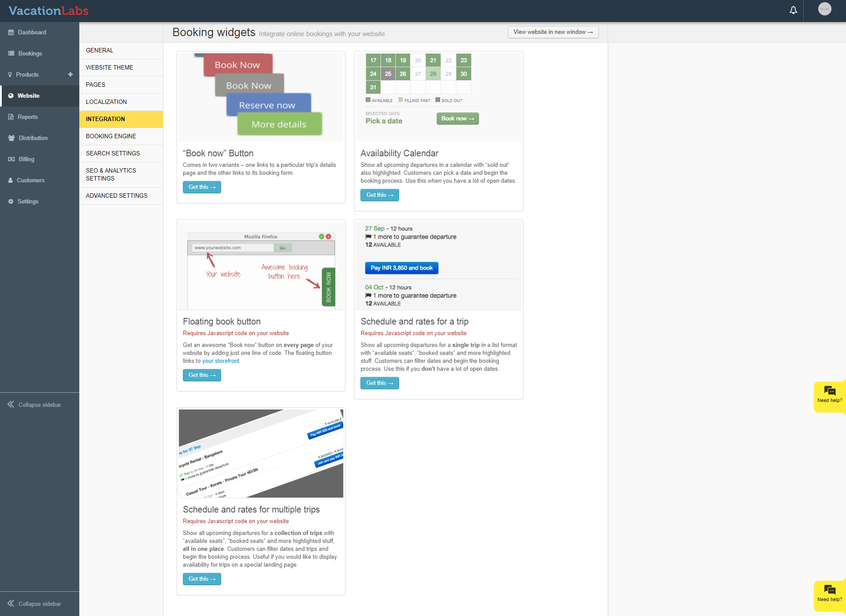Click the Reports document icon
The height and width of the screenshot is (616, 846).
coord(11,117)
